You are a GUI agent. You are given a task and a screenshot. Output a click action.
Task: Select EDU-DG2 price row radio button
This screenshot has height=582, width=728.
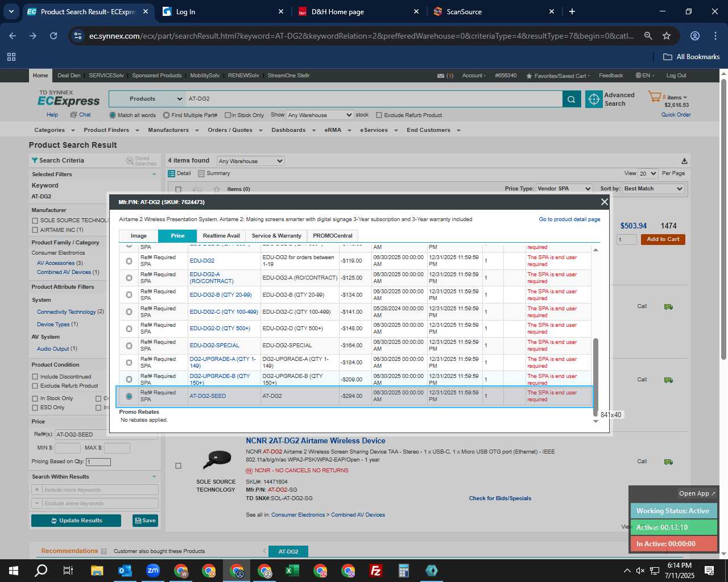[x=129, y=261]
